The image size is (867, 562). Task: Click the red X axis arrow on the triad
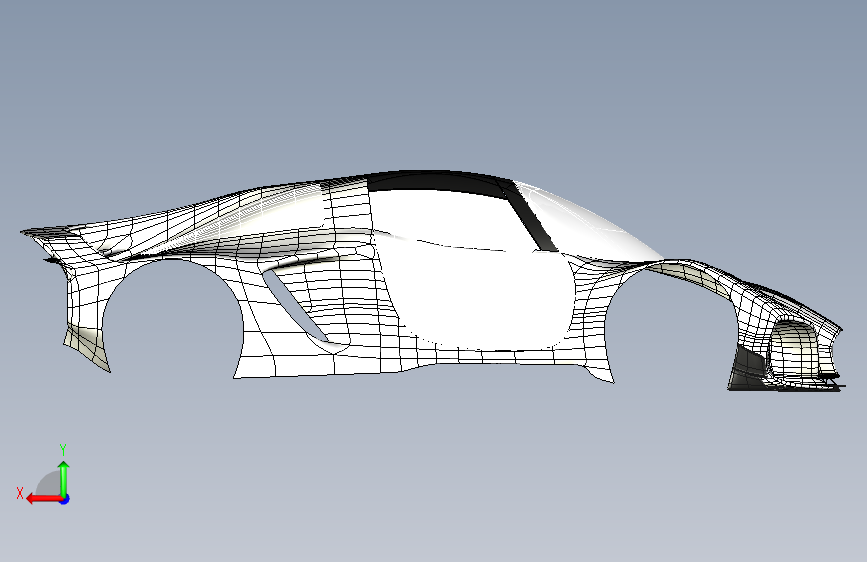tap(44, 499)
